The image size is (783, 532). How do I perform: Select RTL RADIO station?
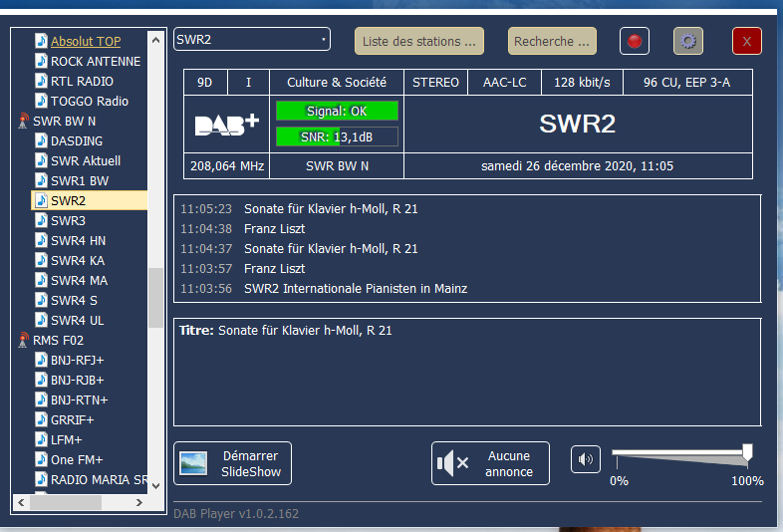coord(82,82)
